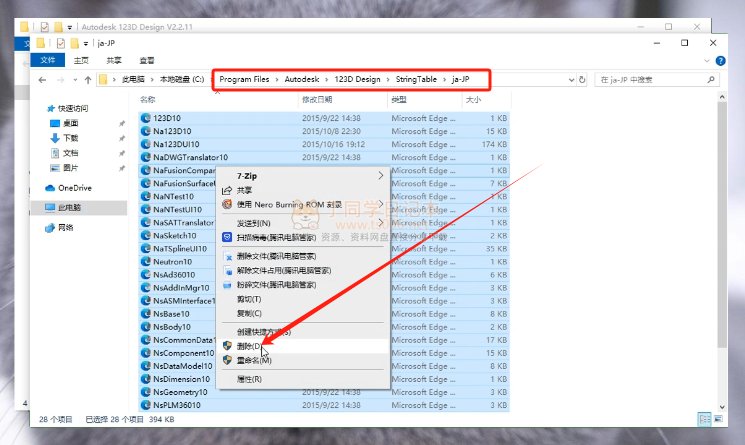The image size is (745, 445).
Task: Click the Forward navigation arrow
Action: point(60,80)
